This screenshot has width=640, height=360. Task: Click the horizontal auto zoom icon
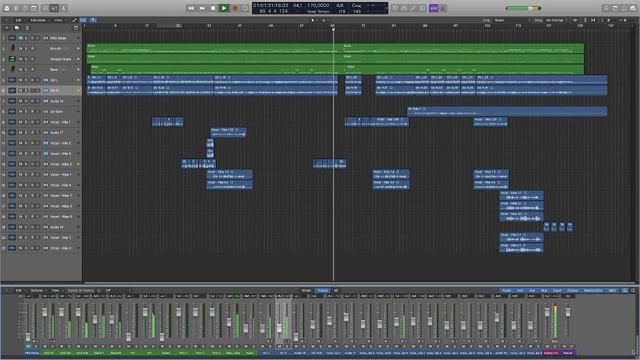pos(593,20)
